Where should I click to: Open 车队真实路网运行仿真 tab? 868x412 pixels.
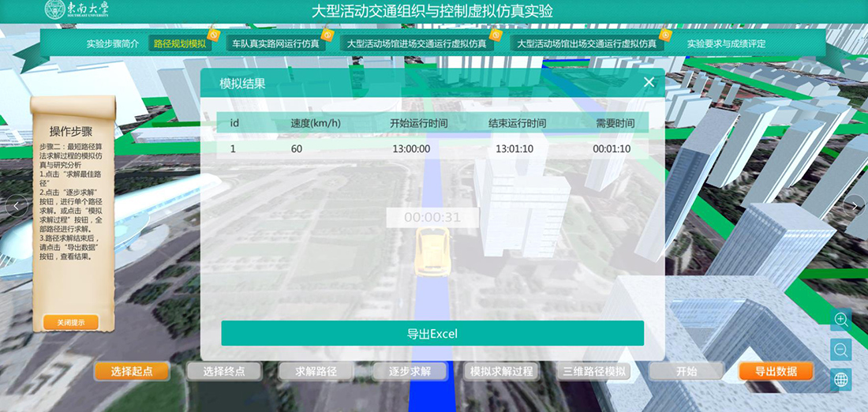(275, 44)
